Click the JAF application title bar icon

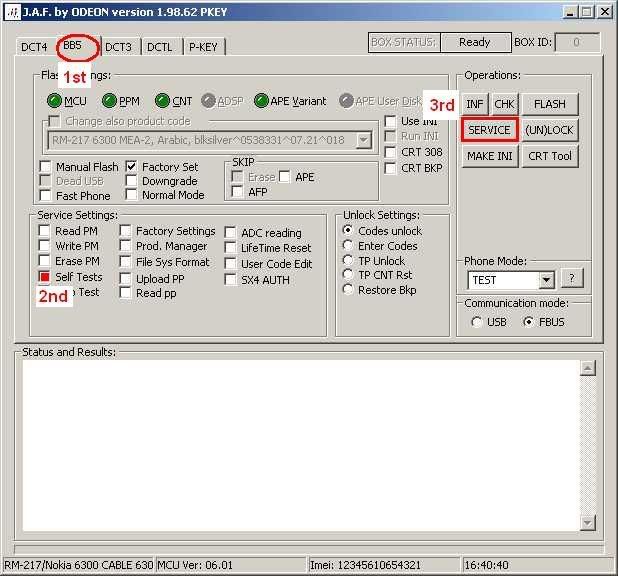click(13, 12)
